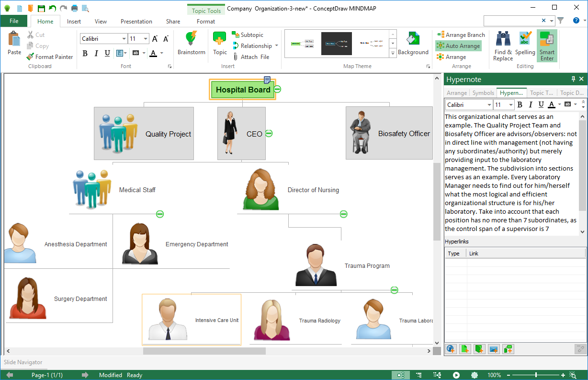Screen dimensions: 588x380
Task: Add a topic hyperlink in Hypernote panel
Action: (508, 349)
